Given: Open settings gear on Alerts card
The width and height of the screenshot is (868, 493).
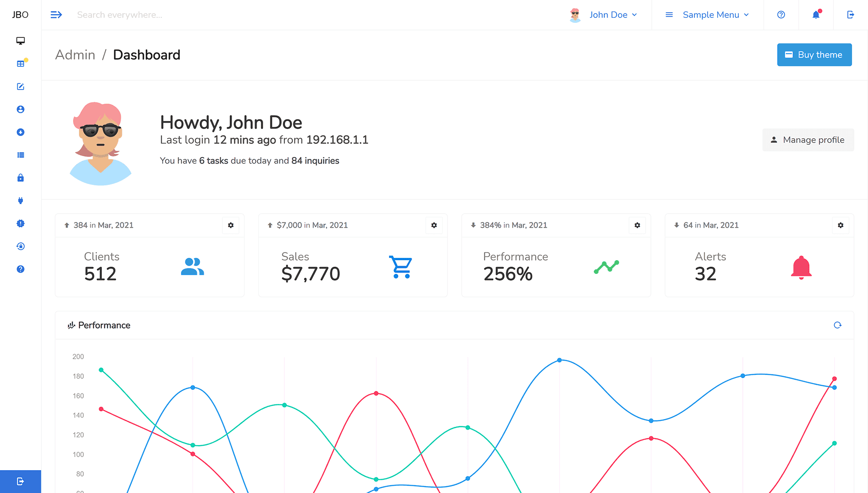Looking at the screenshot, I should tap(841, 225).
